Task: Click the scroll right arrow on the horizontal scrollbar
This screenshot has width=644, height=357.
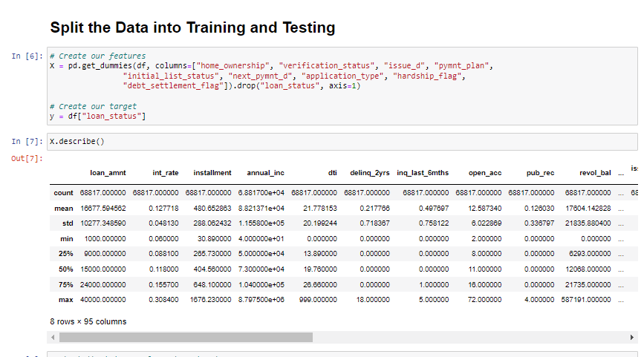Action: click(x=631, y=337)
